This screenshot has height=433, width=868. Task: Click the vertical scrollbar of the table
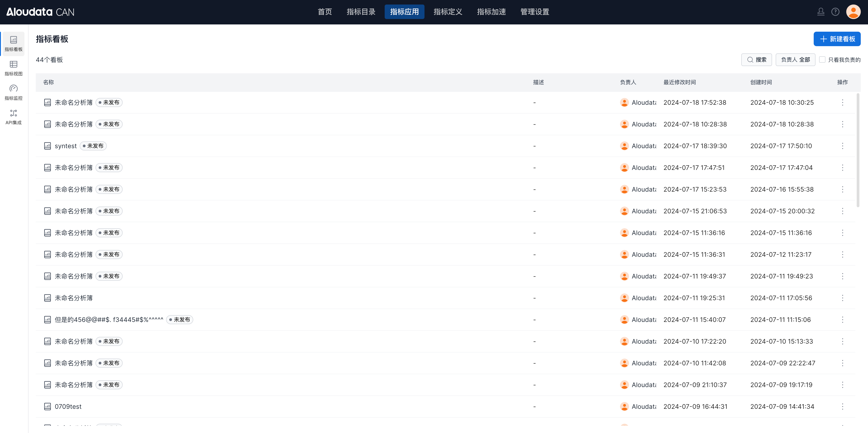pyautogui.click(x=858, y=150)
